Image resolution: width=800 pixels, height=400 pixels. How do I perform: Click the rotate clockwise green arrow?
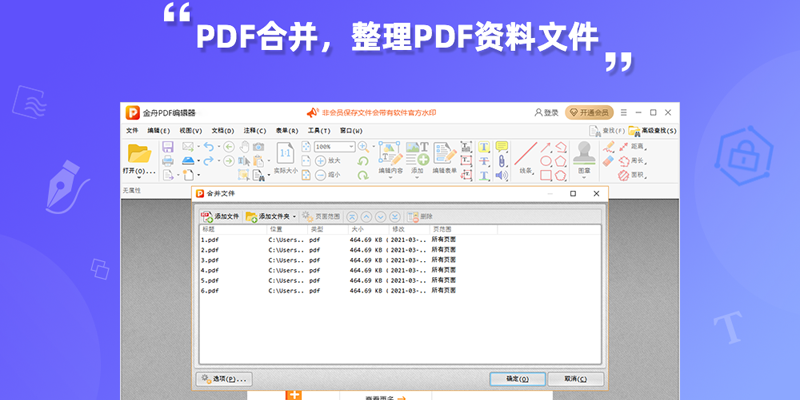(363, 176)
